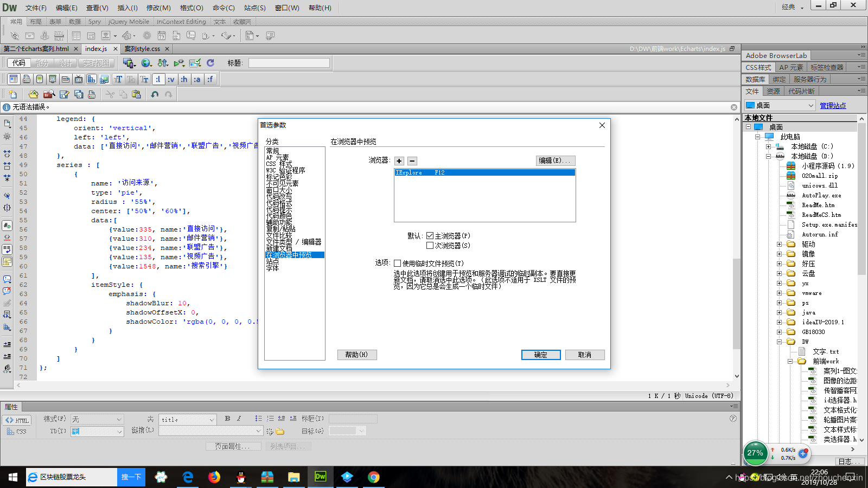This screenshot has height=488, width=868.
Task: Click the new document icon
Action: click(x=12, y=94)
